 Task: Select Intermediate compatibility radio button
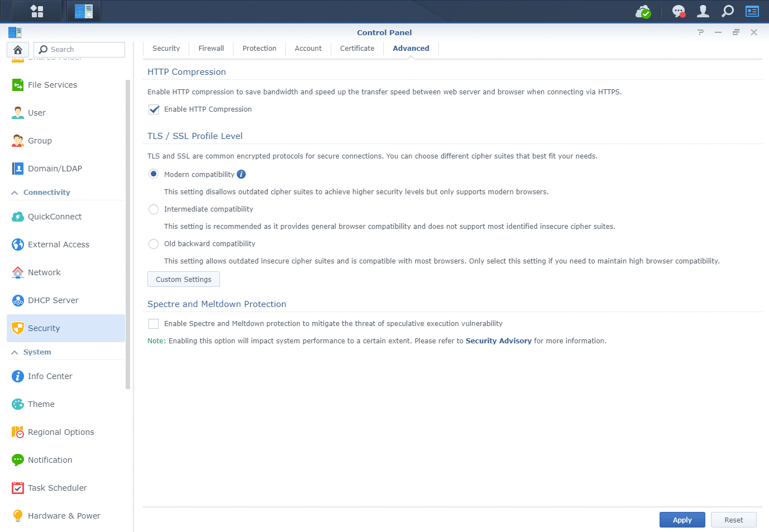[x=154, y=209]
